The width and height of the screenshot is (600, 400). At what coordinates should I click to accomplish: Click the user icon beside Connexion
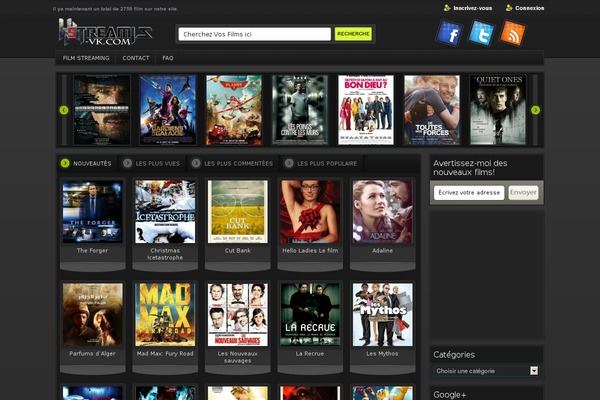509,8
